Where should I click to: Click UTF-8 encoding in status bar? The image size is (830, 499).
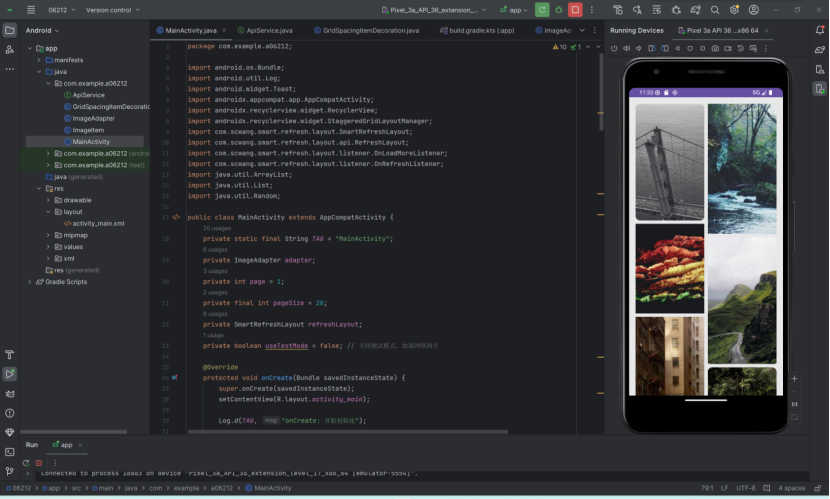[x=745, y=488]
